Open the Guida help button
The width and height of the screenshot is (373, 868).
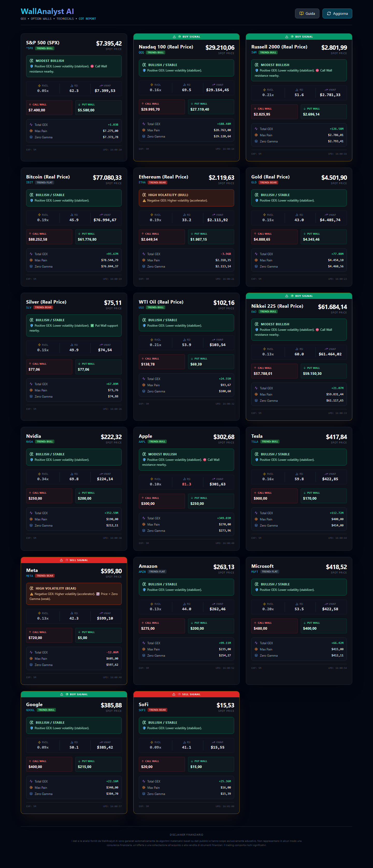click(307, 13)
